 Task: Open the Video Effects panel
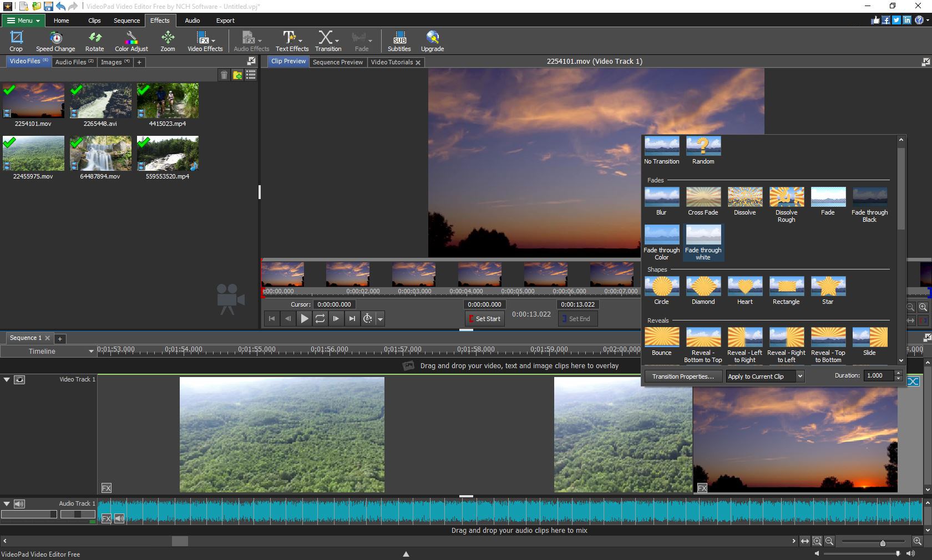coord(203,40)
